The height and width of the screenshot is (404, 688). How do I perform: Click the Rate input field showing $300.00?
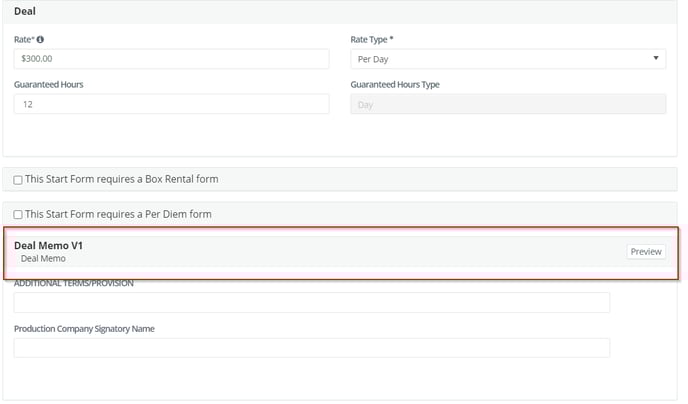click(x=172, y=59)
